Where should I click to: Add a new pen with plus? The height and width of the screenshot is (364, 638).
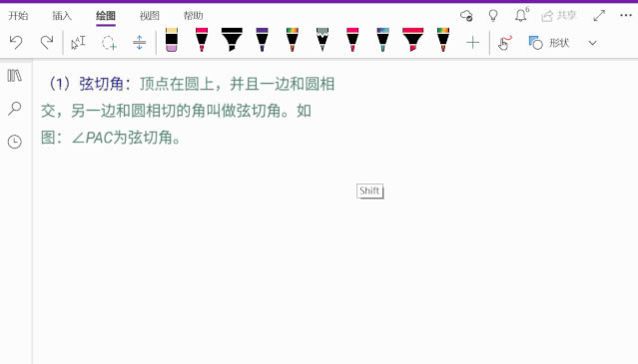pos(473,42)
